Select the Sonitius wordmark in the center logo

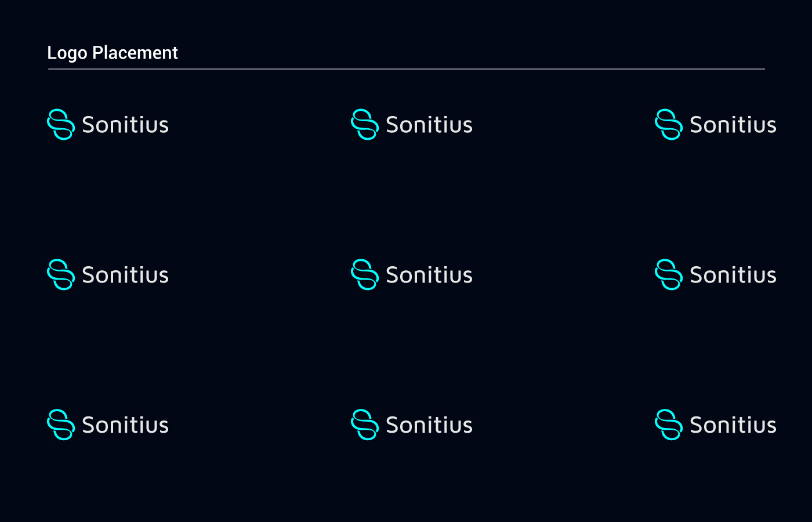(x=429, y=275)
